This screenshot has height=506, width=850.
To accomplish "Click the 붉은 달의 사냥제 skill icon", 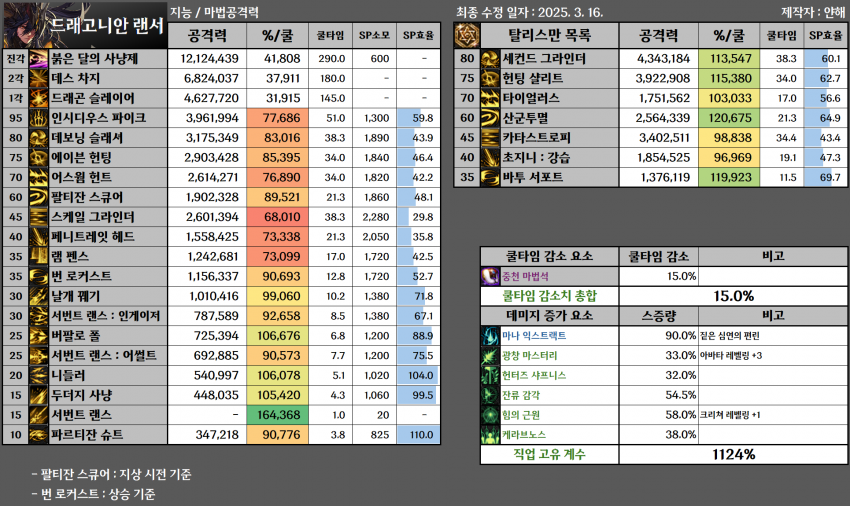I will pyautogui.click(x=38, y=59).
